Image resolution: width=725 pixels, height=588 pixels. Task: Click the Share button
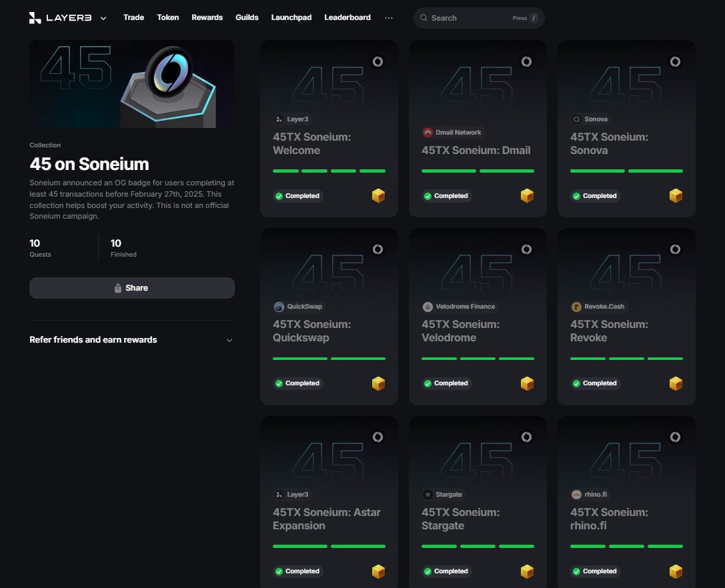131,287
